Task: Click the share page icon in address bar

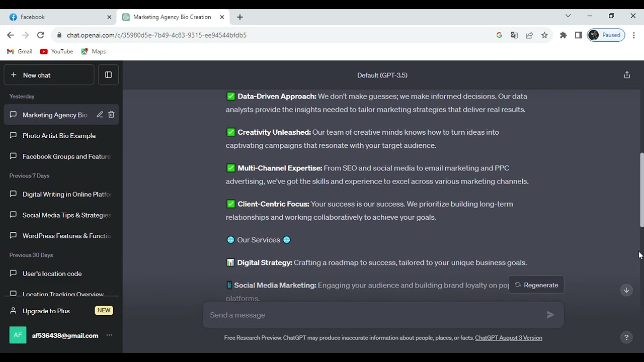Action: [529, 35]
